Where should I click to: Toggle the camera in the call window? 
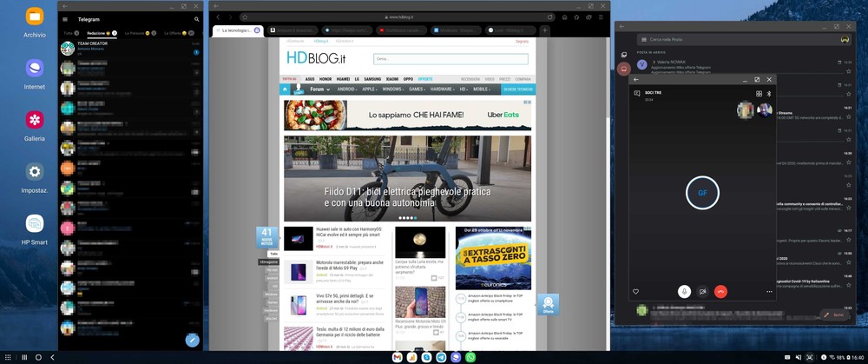702,292
